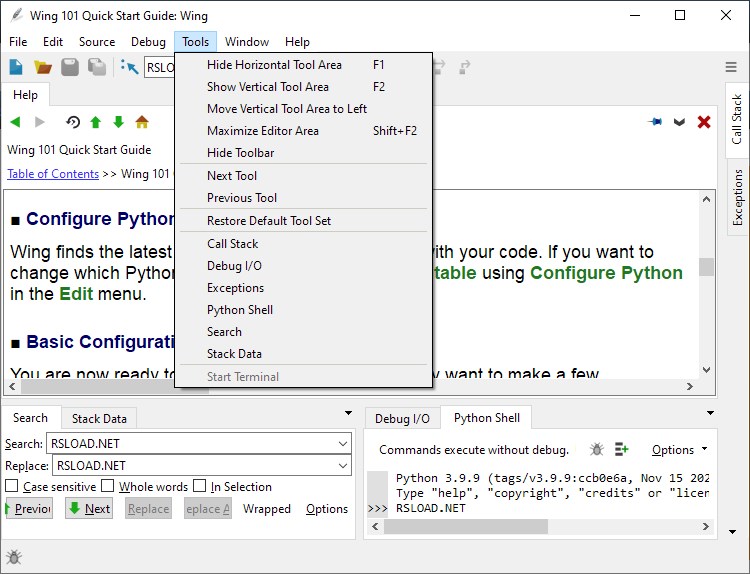Viewport: 750px width, 574px height.
Task: Switch to the Stack Data tab
Action: pos(99,418)
